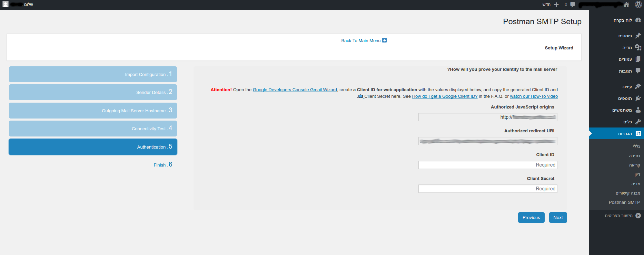
Task: Open Postman SMTP settings submenu item
Action: coord(624,202)
